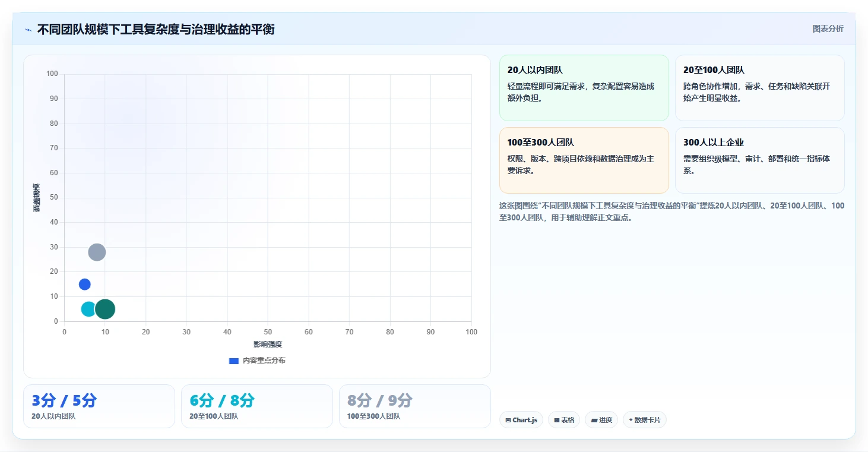
Task: Click the title 不同团队规模下工具复杂度与治理收益的平衡
Action: click(156, 30)
